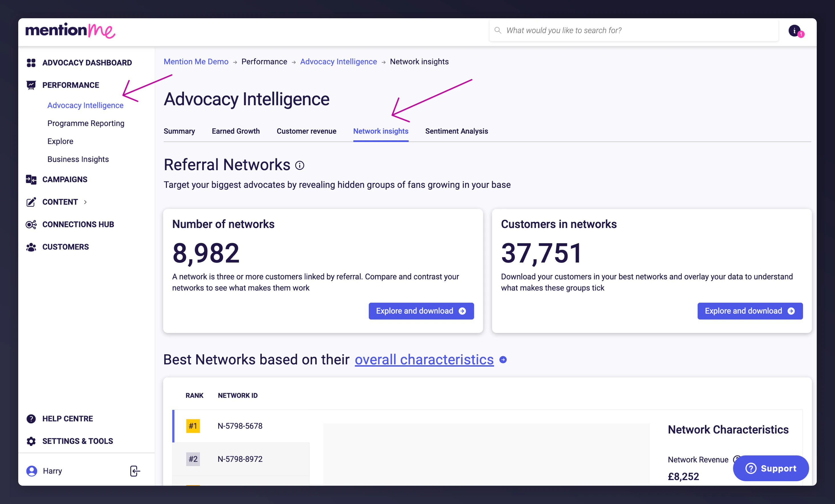Click the info icon next to Referral Networks

pos(299,165)
